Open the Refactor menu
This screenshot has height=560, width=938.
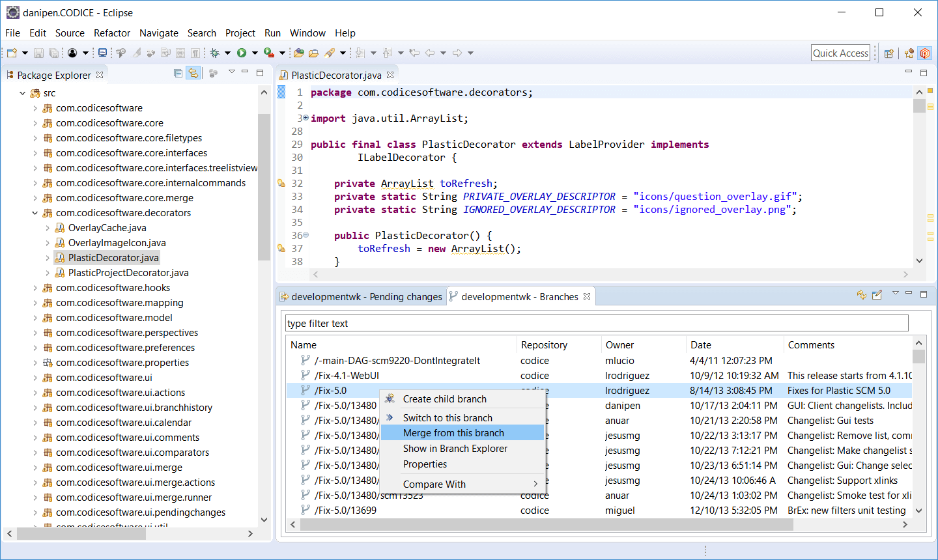pos(112,33)
